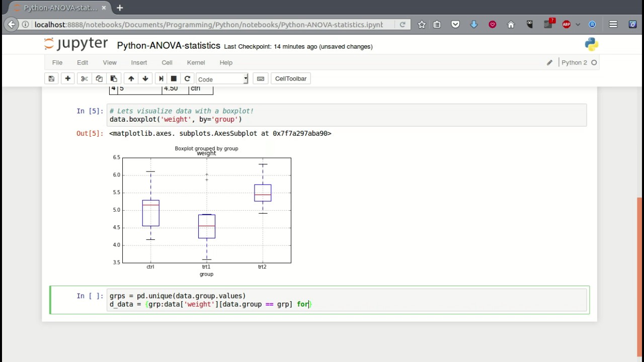
Task: Show site information icon in address bar
Action: click(x=25, y=24)
